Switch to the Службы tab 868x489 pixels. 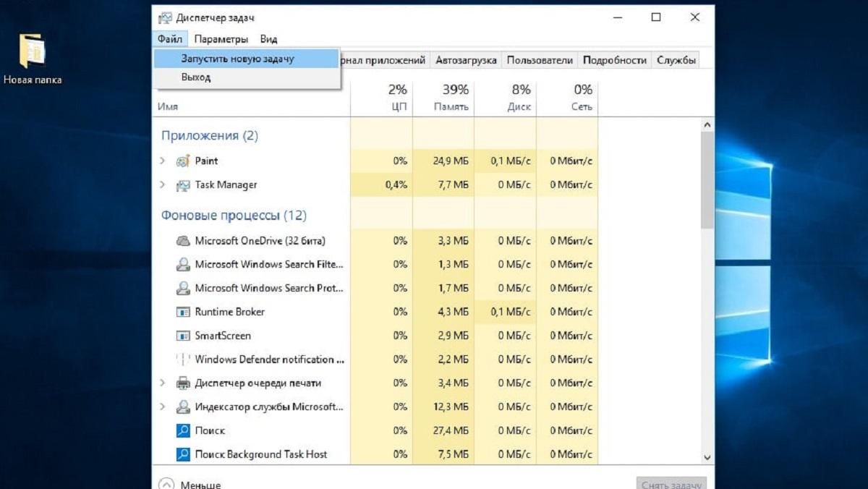click(x=676, y=61)
